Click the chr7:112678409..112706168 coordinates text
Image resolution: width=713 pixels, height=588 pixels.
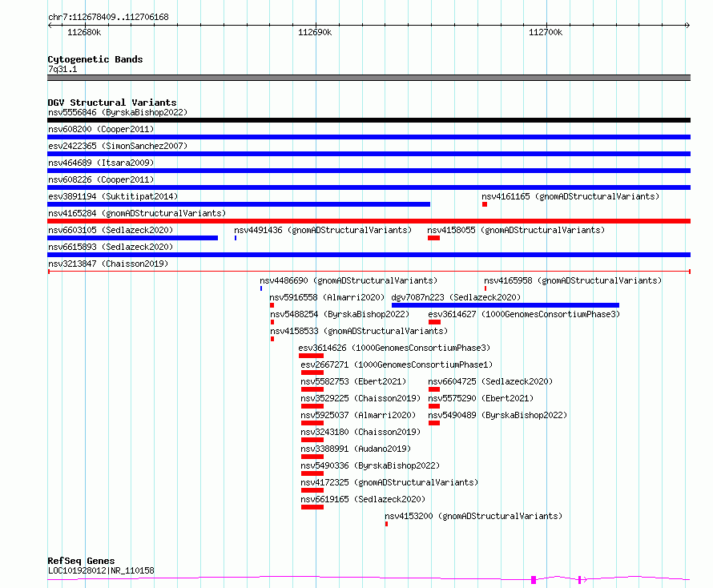tap(108, 18)
